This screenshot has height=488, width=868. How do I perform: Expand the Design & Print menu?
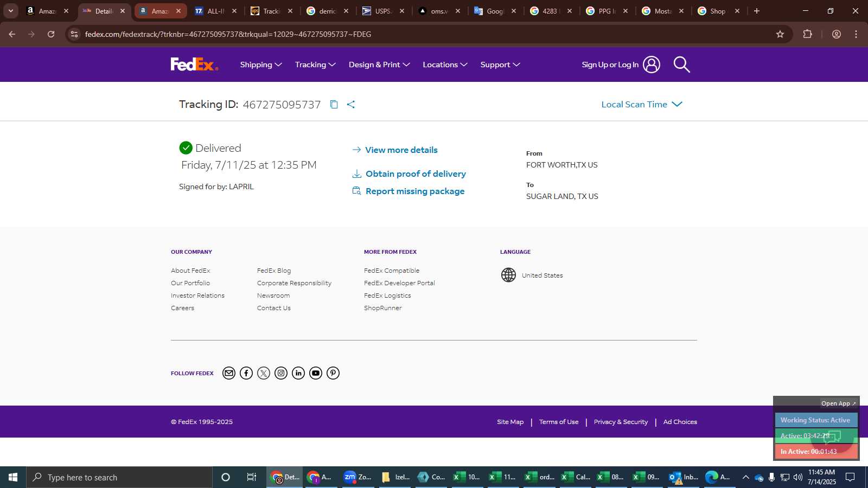click(379, 65)
